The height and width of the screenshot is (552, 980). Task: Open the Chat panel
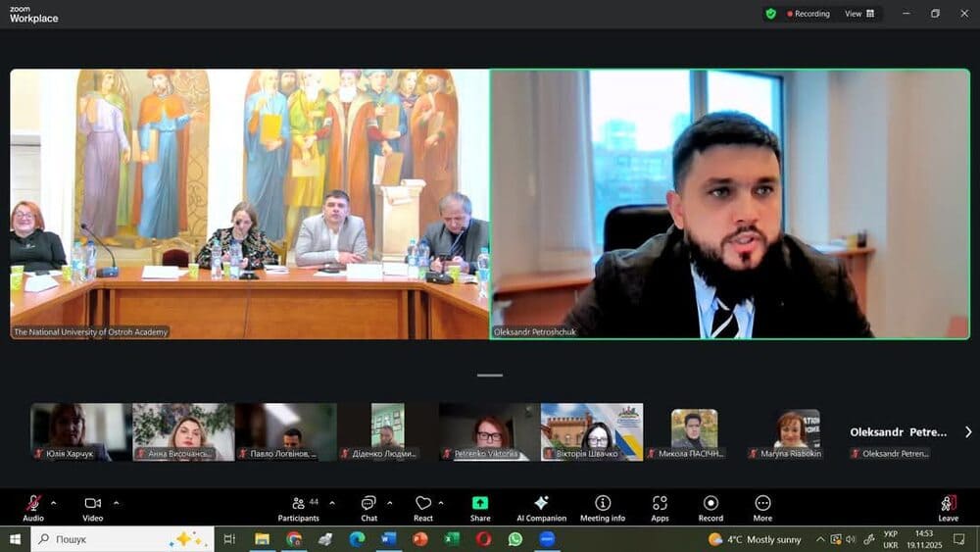point(368,508)
